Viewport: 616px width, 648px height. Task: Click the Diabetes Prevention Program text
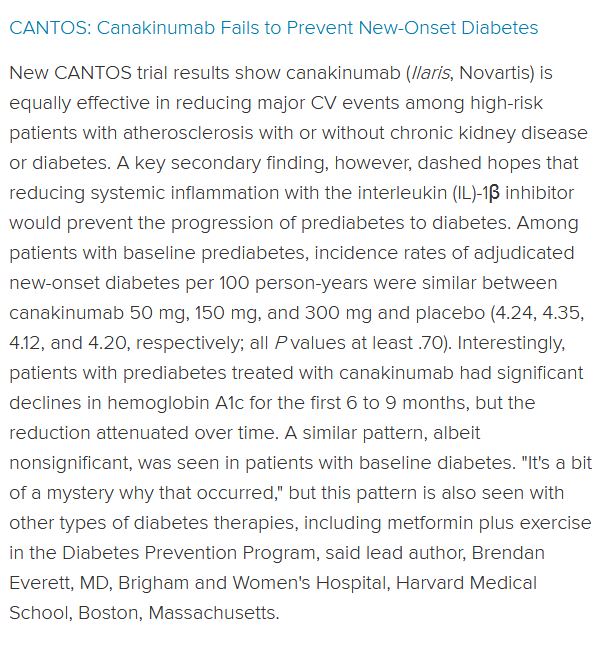point(190,553)
